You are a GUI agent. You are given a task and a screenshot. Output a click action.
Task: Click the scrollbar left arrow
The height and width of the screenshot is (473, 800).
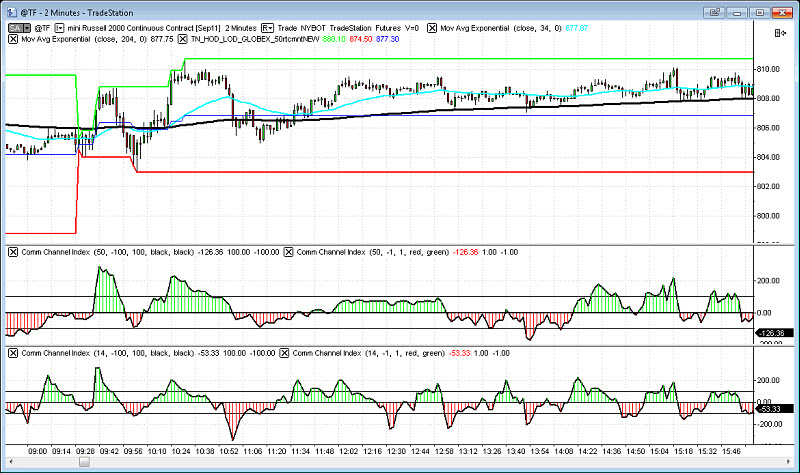pos(10,462)
